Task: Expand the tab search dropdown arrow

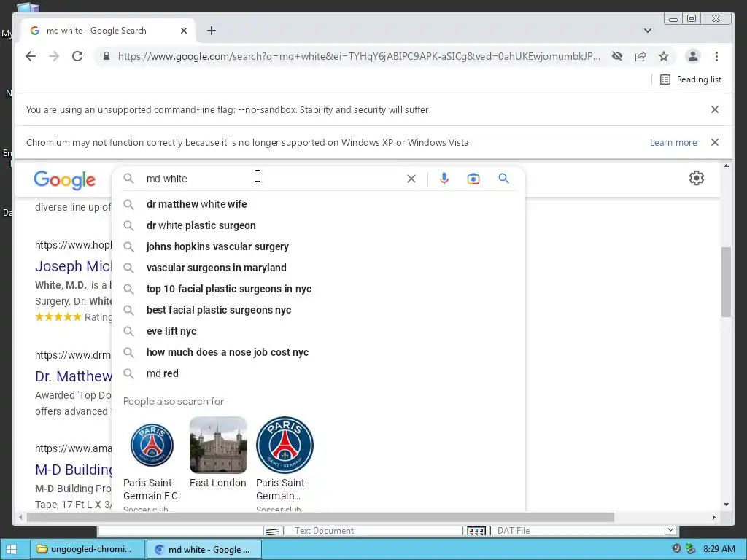Action: [648, 31]
